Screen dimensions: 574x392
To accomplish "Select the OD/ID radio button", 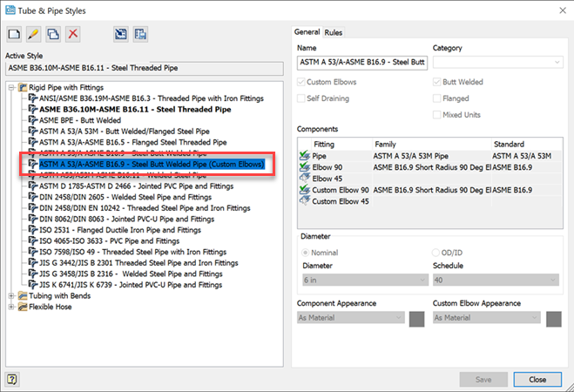I will pos(436,253).
